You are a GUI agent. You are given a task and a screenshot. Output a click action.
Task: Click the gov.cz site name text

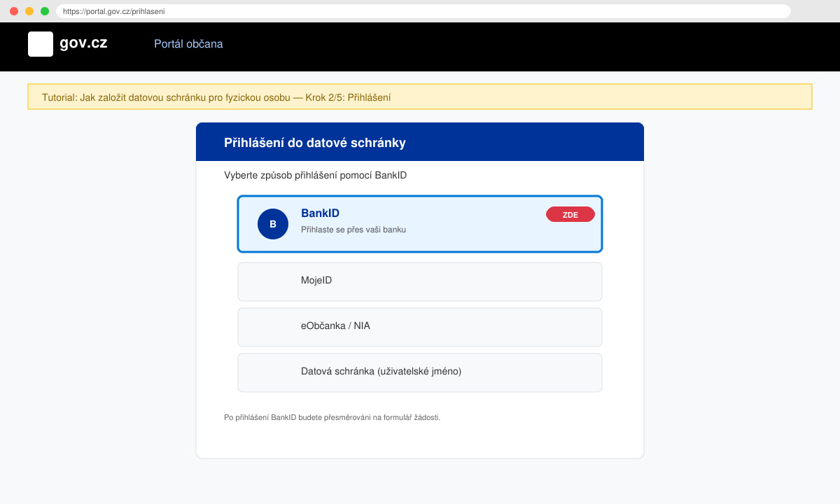83,43
